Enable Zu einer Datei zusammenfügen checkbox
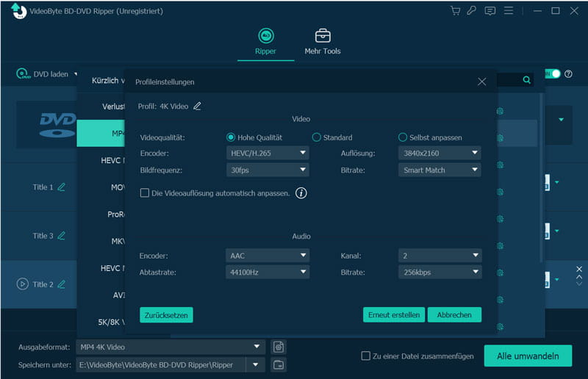The image size is (588, 379). click(365, 355)
